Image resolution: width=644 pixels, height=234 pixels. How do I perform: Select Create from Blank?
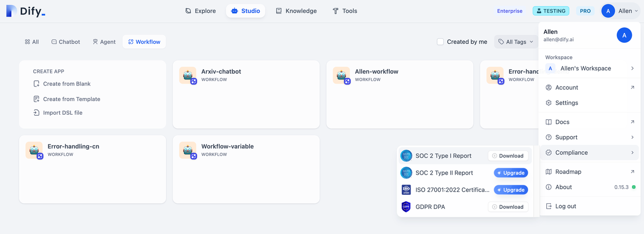(x=66, y=84)
